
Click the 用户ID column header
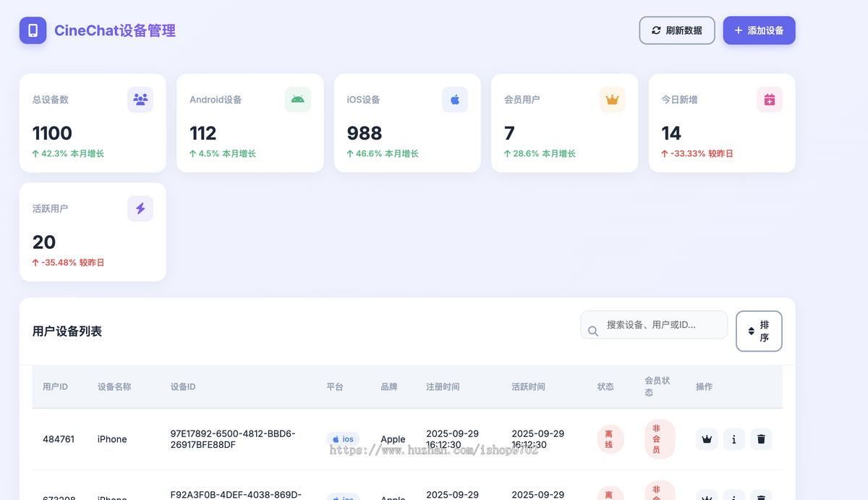tap(55, 387)
